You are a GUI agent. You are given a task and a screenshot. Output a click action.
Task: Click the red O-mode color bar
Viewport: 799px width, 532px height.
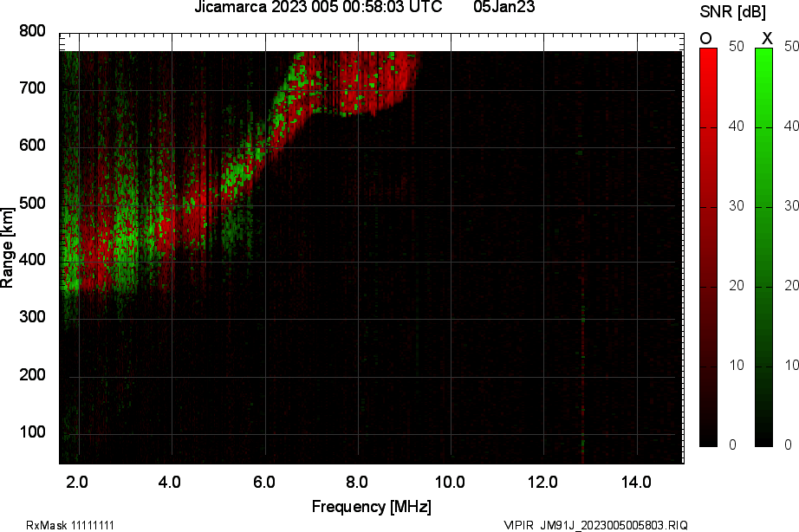708,247
